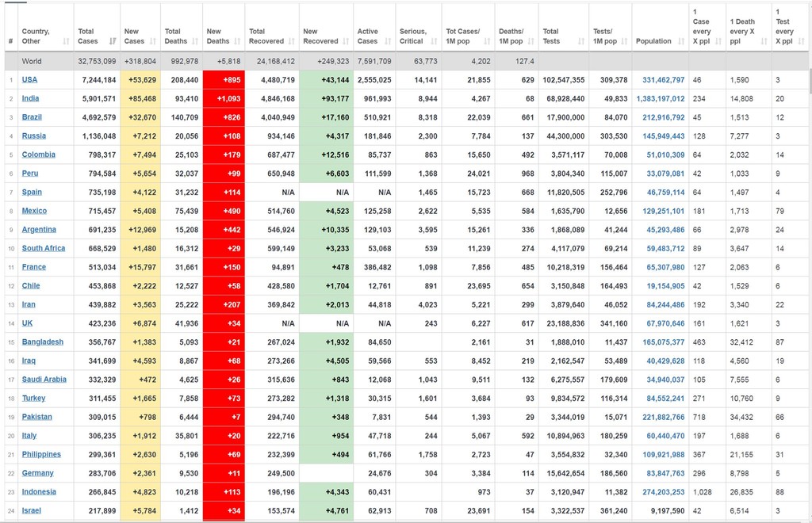Select World total cases value 32,753,099
Viewport: 812px width, 523px height.
97,61
